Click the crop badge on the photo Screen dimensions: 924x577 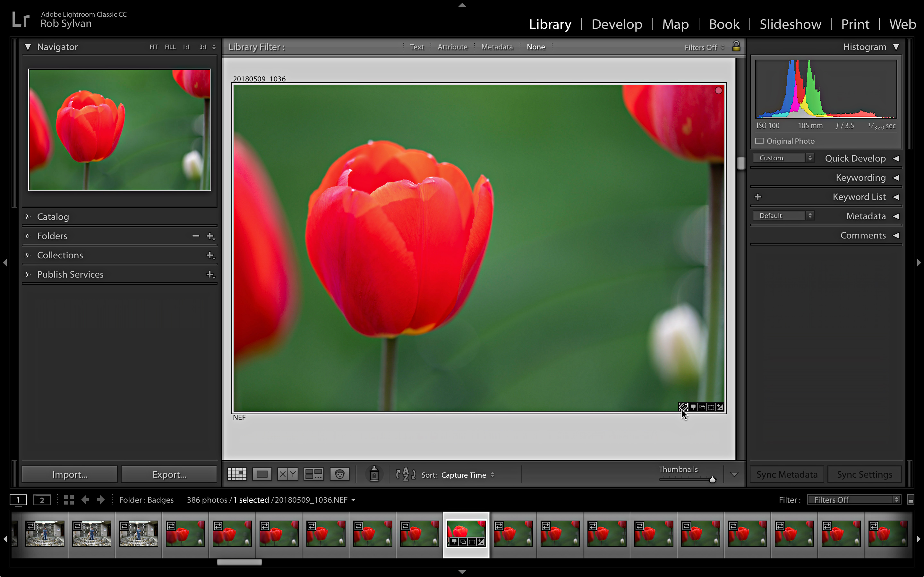click(x=711, y=407)
